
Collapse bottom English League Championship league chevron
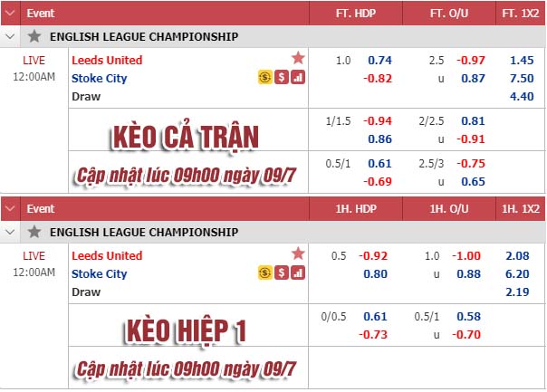coord(10,232)
